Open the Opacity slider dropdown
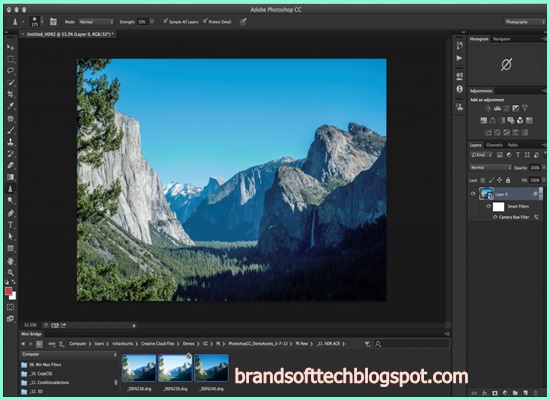 pos(544,168)
